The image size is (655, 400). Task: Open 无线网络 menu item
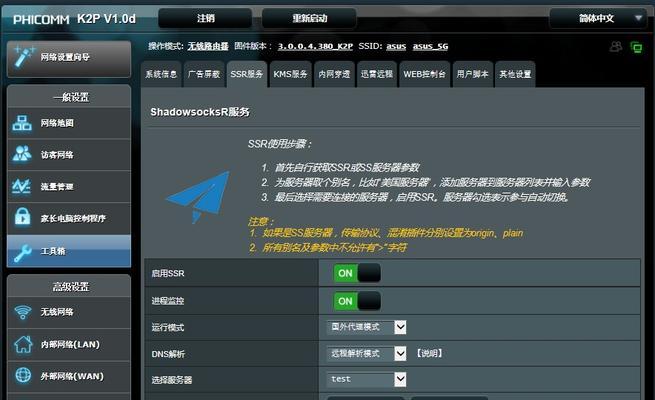coord(69,312)
